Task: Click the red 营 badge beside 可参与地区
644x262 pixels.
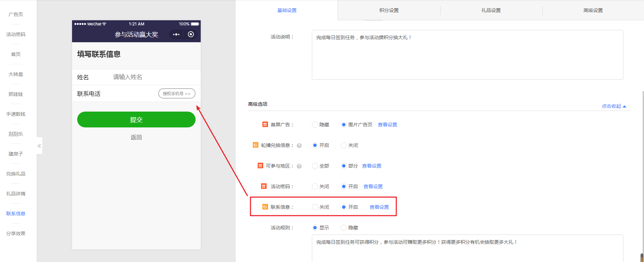Action: pos(260,166)
